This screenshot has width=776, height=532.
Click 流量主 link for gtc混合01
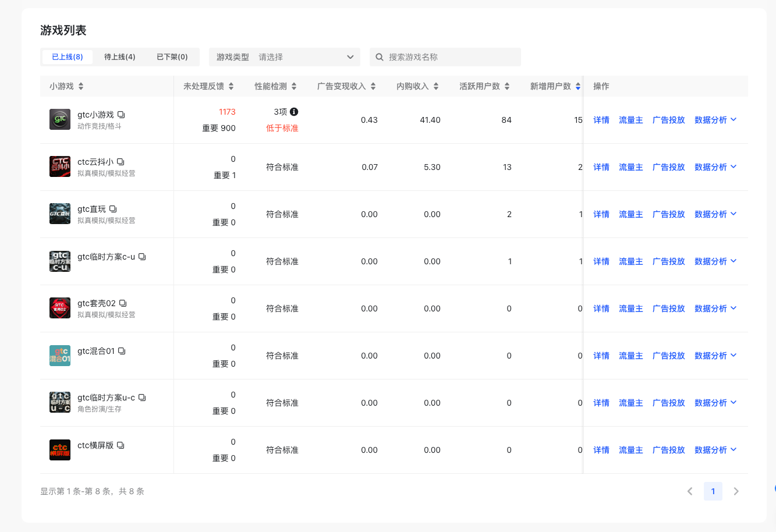coord(630,356)
